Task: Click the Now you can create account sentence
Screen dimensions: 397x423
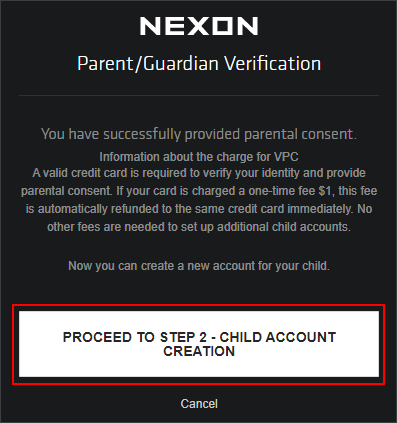Action: tap(199, 266)
